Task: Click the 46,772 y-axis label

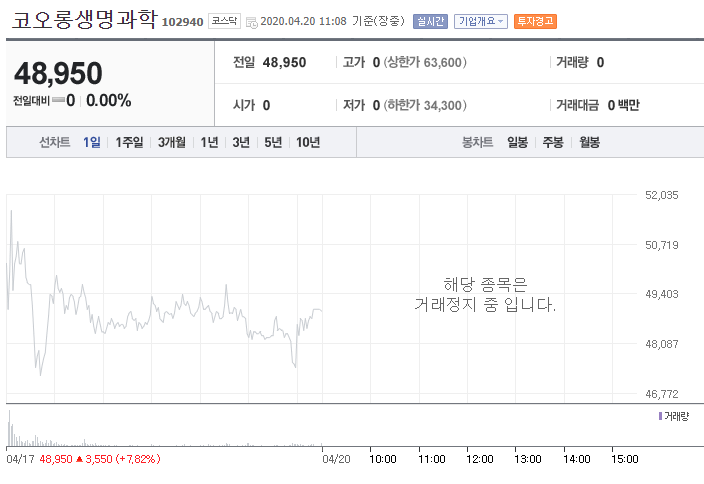Action: (661, 394)
